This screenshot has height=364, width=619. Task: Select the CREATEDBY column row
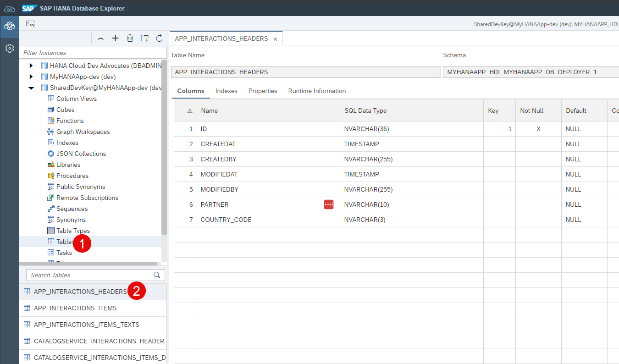(397, 159)
